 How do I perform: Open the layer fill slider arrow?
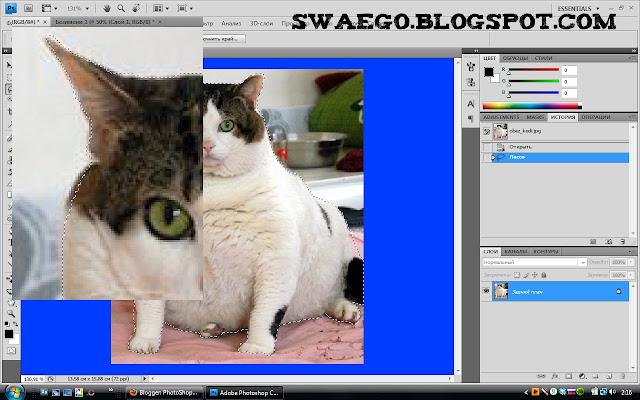click(631, 275)
